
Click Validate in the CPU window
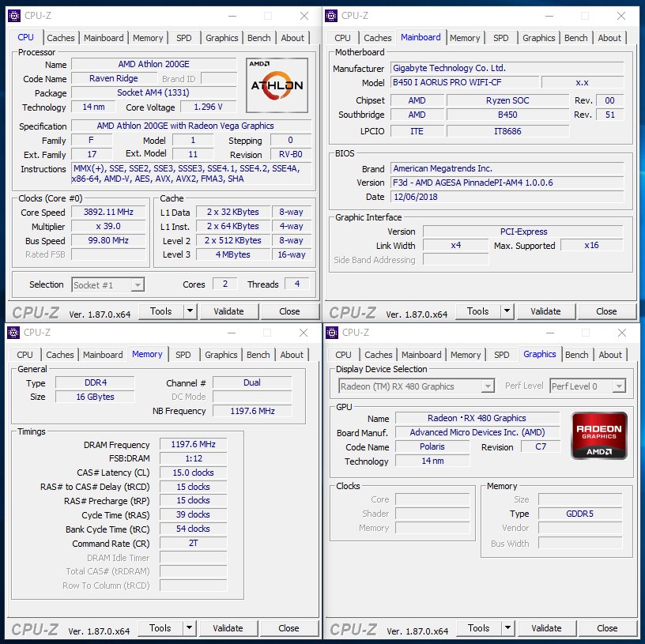click(x=228, y=311)
